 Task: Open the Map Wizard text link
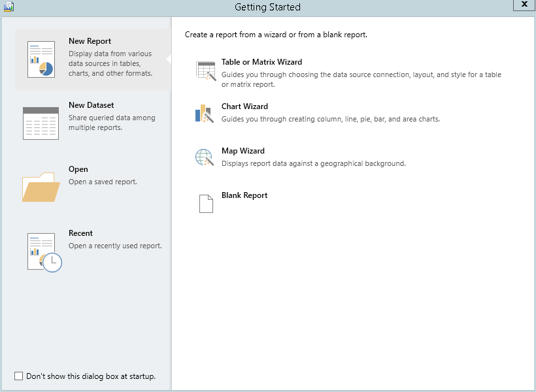[x=243, y=151]
